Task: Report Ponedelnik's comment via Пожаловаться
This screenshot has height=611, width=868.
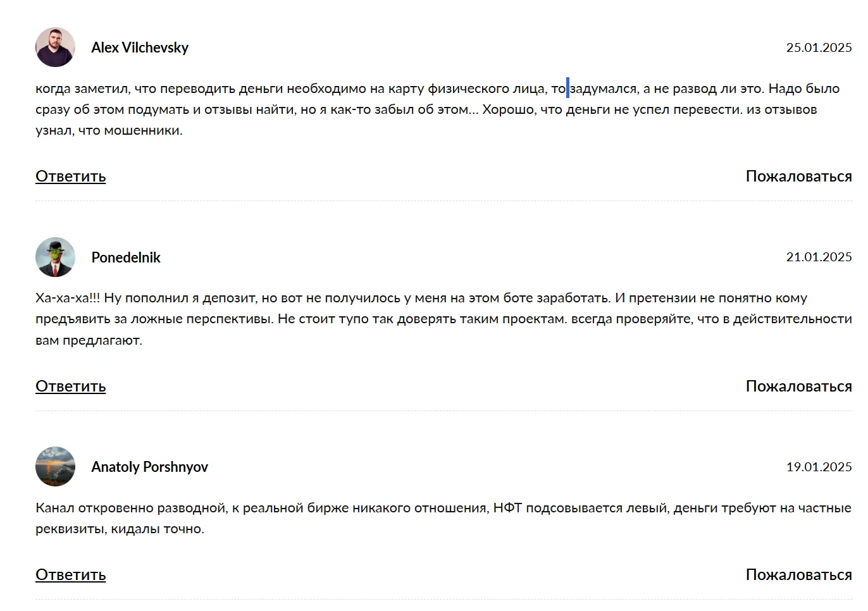Action: pyautogui.click(x=798, y=386)
